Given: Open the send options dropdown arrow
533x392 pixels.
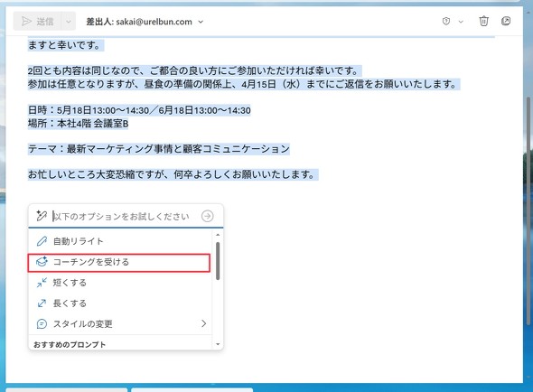Looking at the screenshot, I should pos(69,22).
